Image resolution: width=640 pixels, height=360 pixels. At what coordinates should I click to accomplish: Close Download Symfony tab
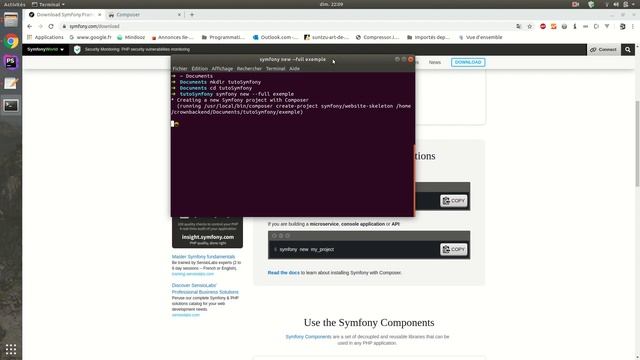coord(100,15)
